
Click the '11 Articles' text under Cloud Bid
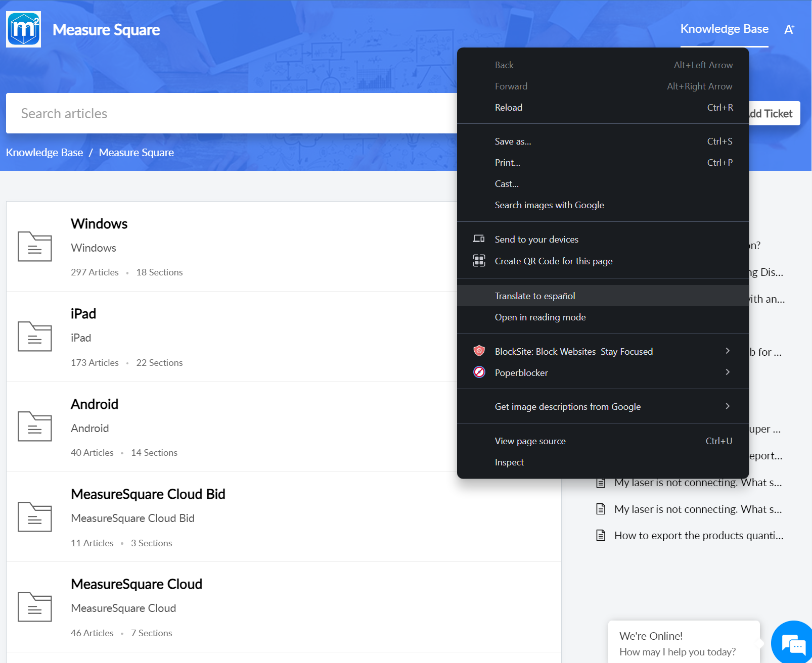pos(92,543)
